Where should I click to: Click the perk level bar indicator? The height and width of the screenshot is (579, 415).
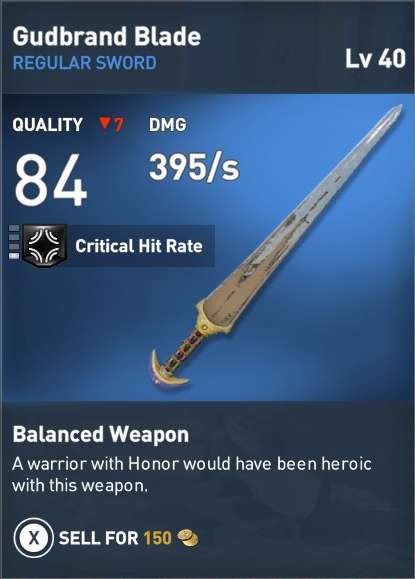click(14, 242)
